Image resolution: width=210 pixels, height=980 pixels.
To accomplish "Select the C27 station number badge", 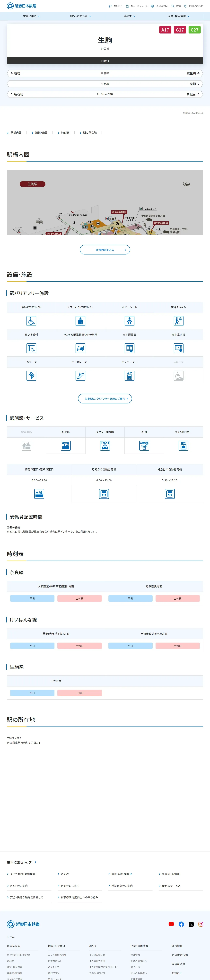I will point(194,30).
